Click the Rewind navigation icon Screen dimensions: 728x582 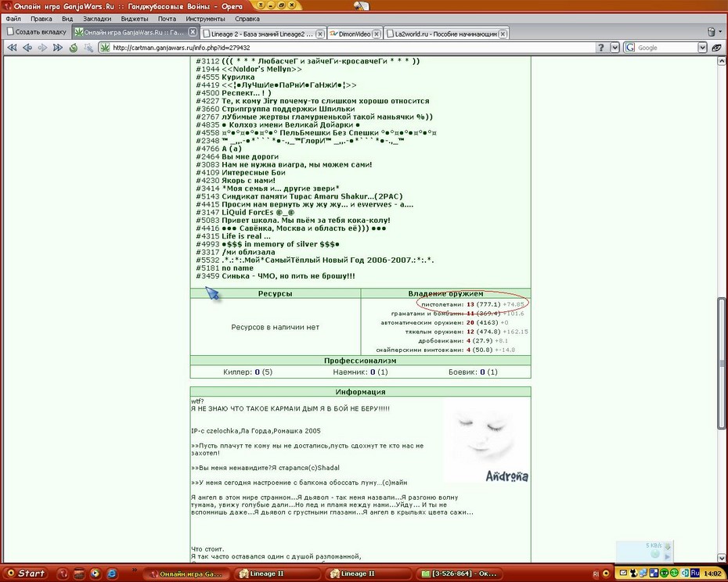point(12,48)
